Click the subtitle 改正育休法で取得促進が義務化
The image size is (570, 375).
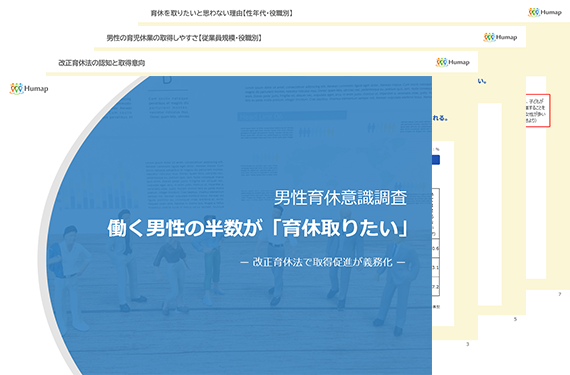322,262
